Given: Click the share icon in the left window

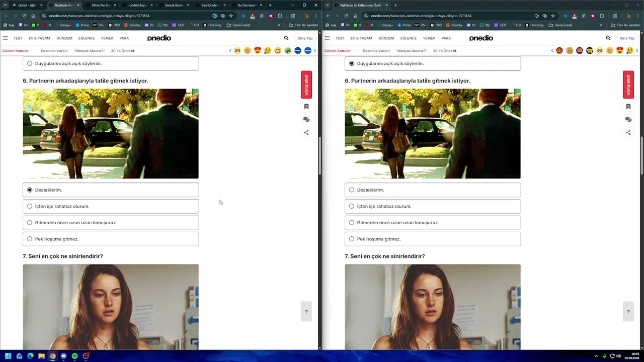Looking at the screenshot, I should (306, 133).
